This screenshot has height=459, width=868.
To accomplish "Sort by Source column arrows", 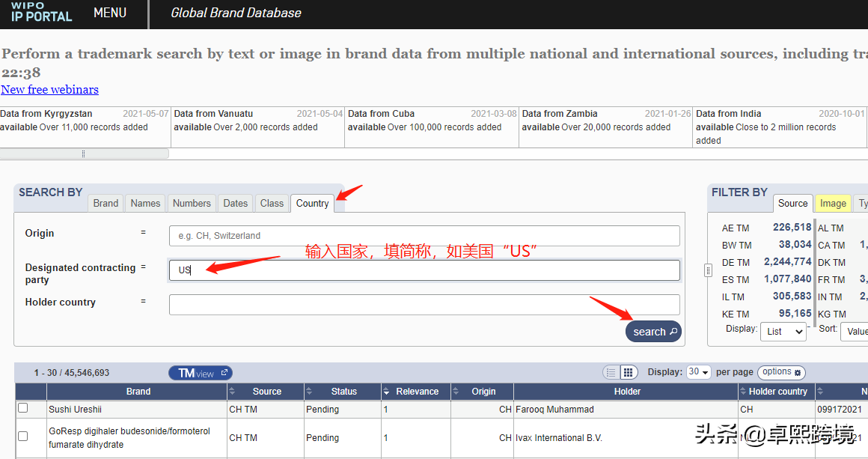I will [232, 392].
